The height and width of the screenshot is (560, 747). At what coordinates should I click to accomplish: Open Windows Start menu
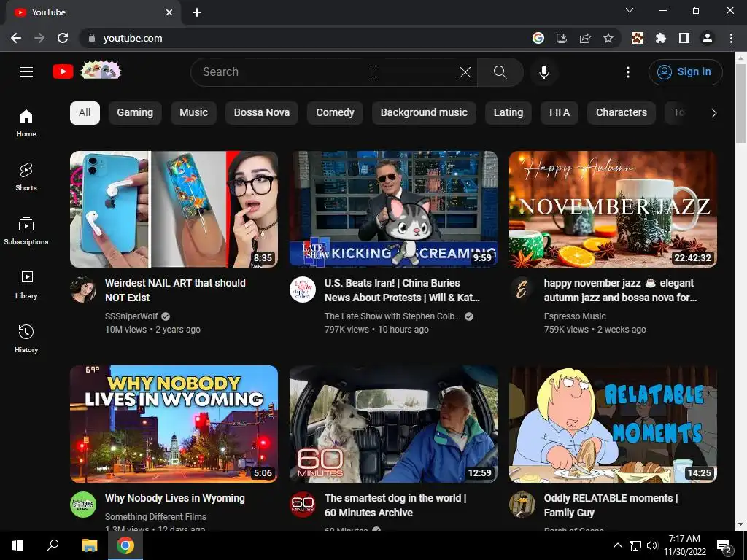[18, 545]
